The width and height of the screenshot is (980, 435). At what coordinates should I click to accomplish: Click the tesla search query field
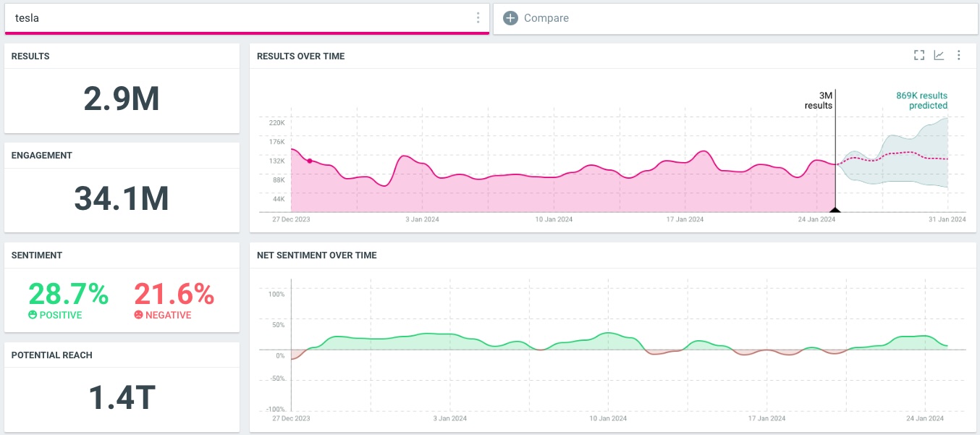(x=247, y=18)
